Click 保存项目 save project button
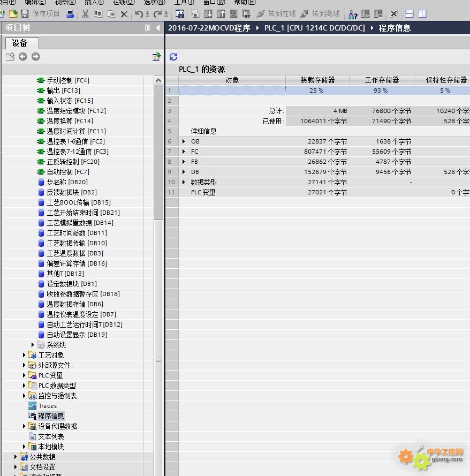This screenshot has width=470, height=476. [x=46, y=14]
